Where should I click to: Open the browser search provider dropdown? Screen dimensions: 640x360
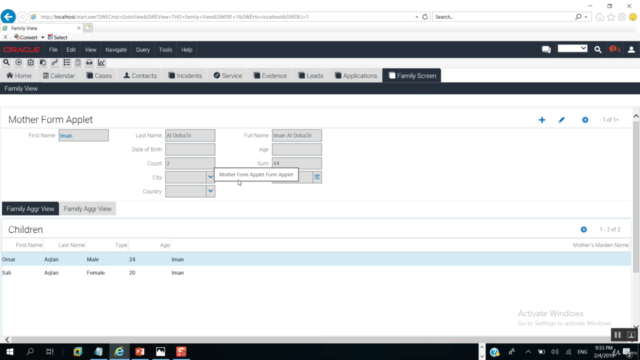point(586,17)
